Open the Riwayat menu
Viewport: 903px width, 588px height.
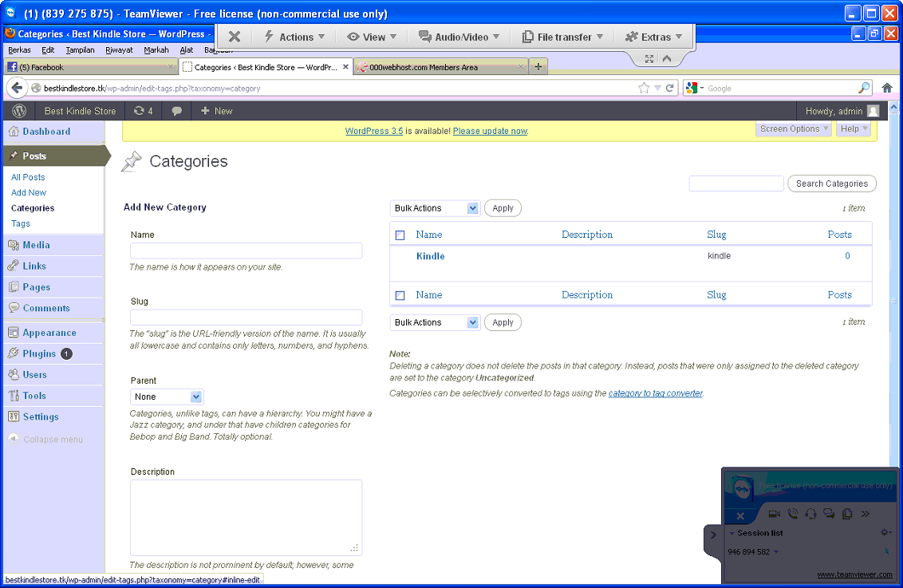pos(119,50)
